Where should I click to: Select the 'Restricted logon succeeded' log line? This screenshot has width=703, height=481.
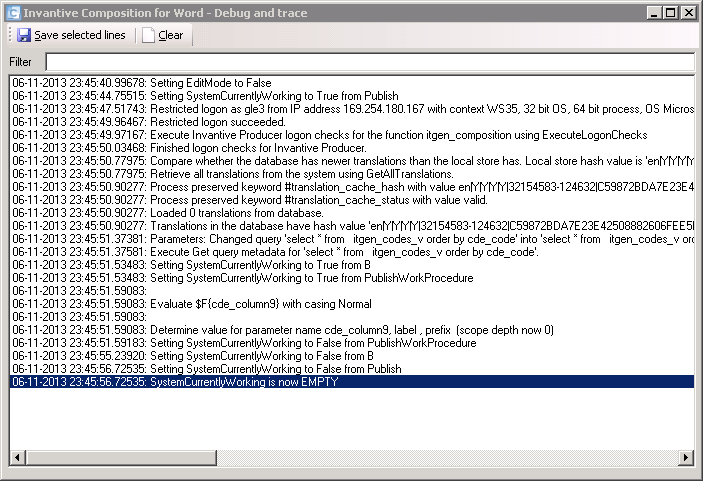tap(352, 122)
